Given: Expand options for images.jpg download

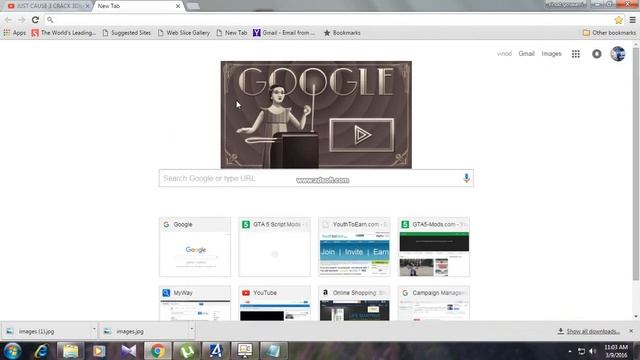Looking at the screenshot, I should [191, 329].
